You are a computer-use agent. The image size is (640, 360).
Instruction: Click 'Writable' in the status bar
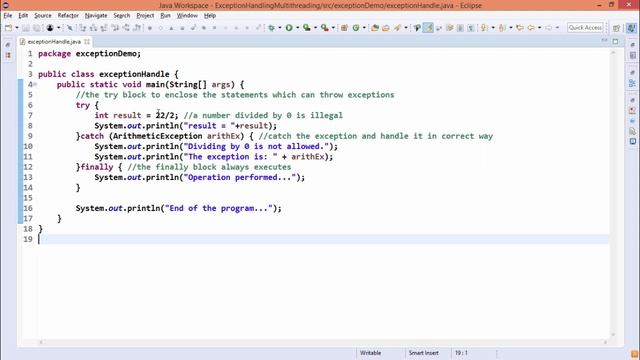370,353
